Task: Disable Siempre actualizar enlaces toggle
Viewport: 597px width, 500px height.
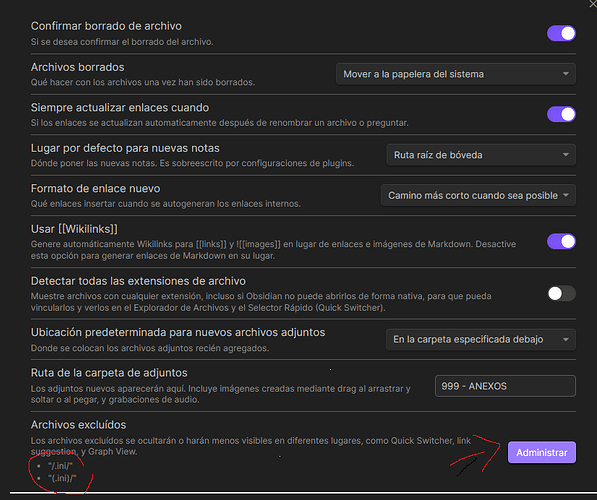Action: coord(561,114)
